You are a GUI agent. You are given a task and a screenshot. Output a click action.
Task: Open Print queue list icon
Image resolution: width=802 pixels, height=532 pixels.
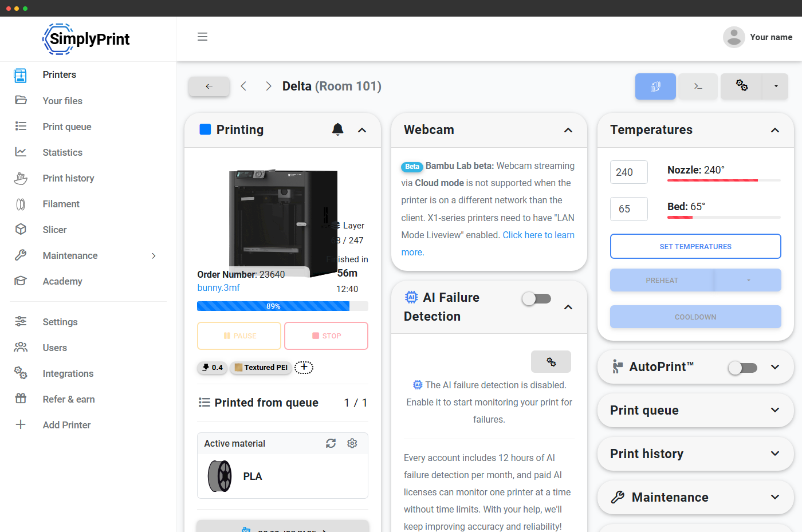coord(21,126)
